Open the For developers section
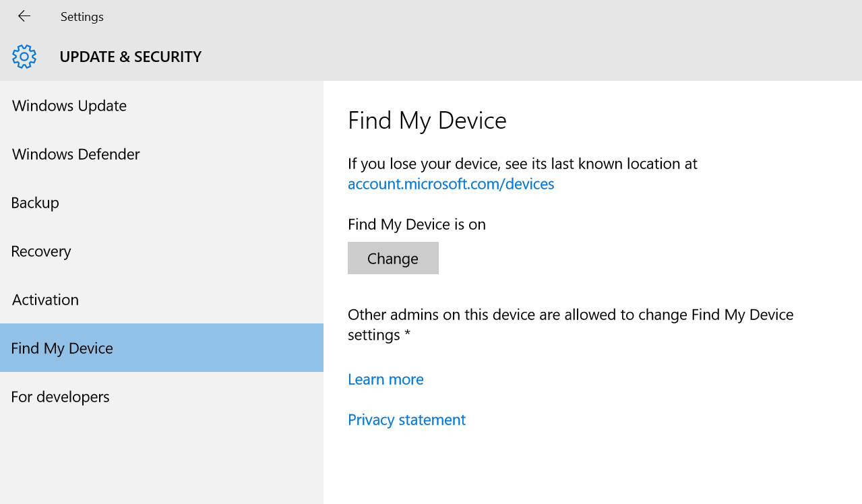This screenshot has width=862, height=504. click(x=162, y=396)
